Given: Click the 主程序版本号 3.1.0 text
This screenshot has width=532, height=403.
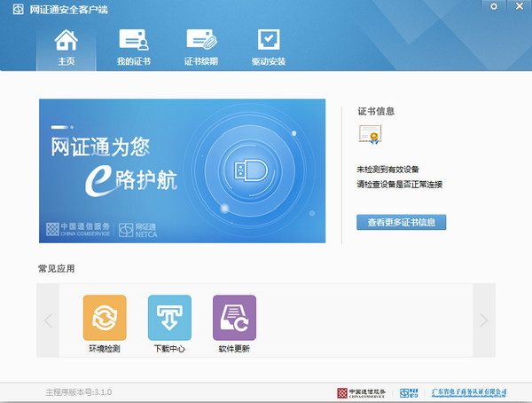Looking at the screenshot, I should pos(78,391).
